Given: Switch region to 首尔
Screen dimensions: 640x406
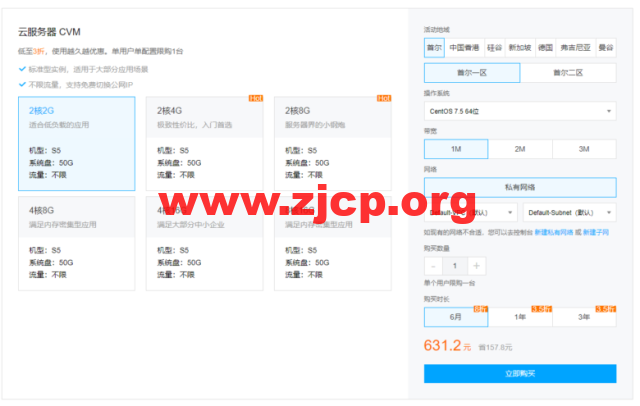Looking at the screenshot, I should click(434, 48).
